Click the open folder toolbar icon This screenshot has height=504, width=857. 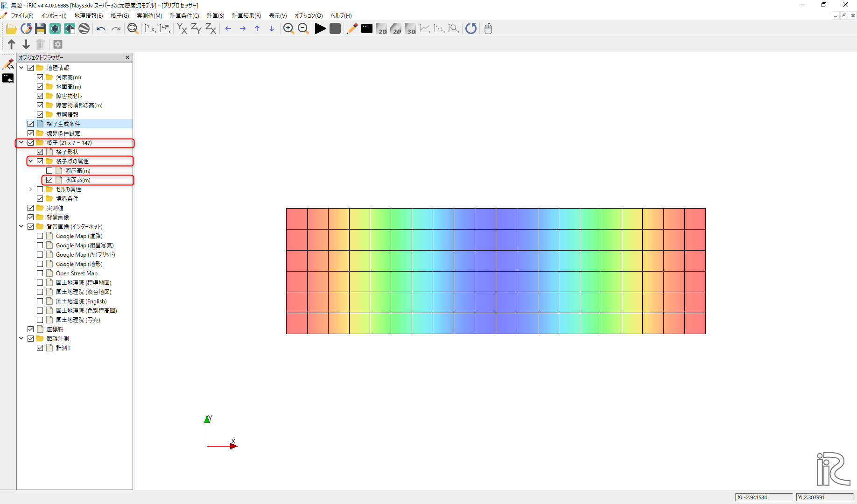coord(11,29)
